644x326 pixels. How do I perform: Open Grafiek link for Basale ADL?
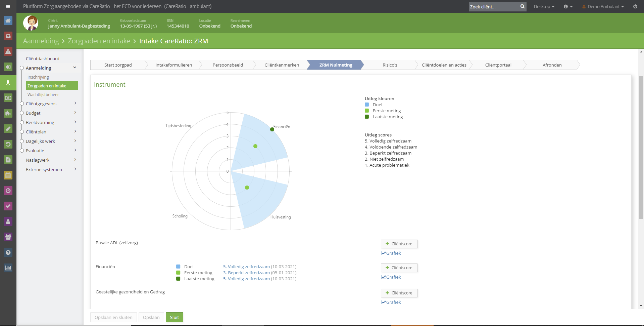point(391,253)
